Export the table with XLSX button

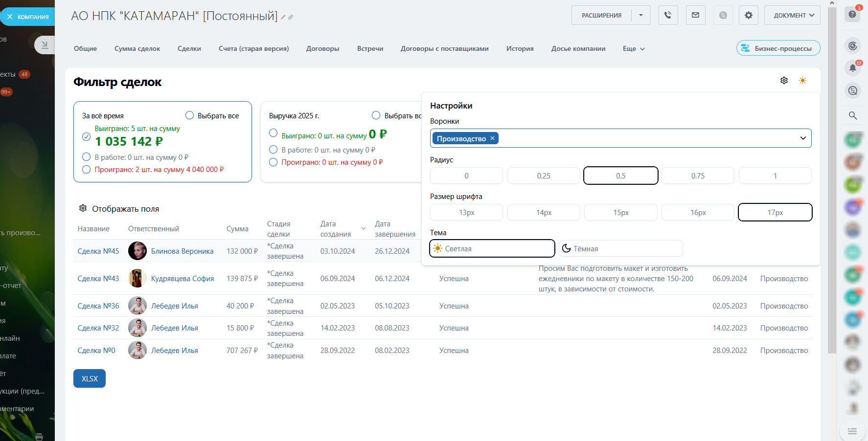click(x=90, y=378)
